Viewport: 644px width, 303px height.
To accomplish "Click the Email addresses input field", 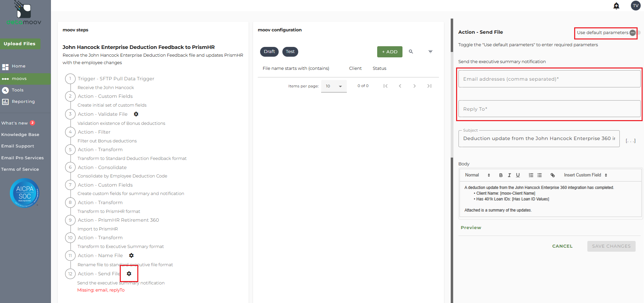I will [549, 79].
